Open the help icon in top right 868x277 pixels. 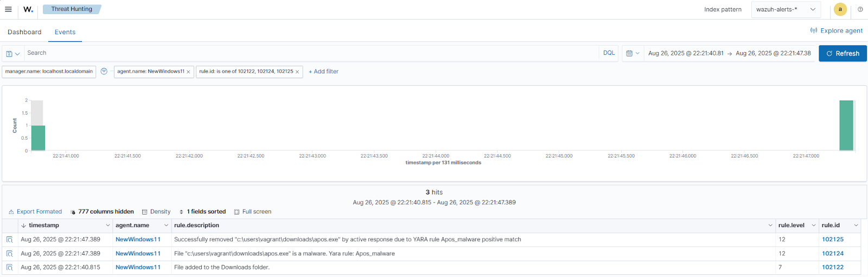click(860, 9)
